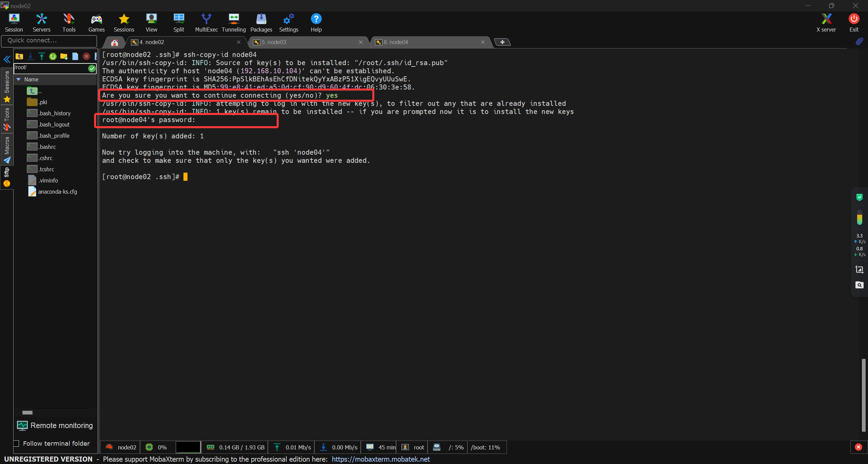Click the Tunneling toolbar icon
This screenshot has width=868, height=464.
pyautogui.click(x=234, y=22)
